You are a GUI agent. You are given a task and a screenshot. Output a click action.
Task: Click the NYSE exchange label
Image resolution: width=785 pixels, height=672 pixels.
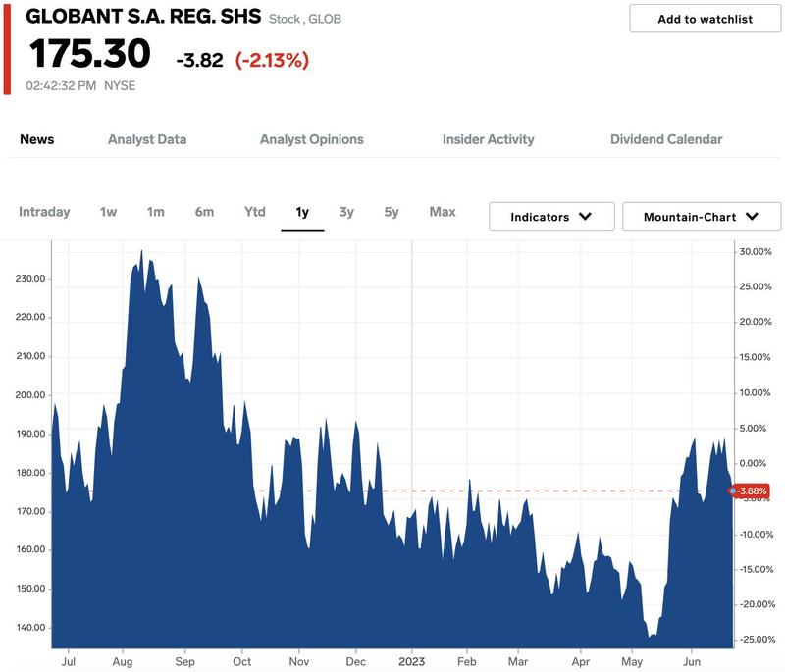coord(120,86)
